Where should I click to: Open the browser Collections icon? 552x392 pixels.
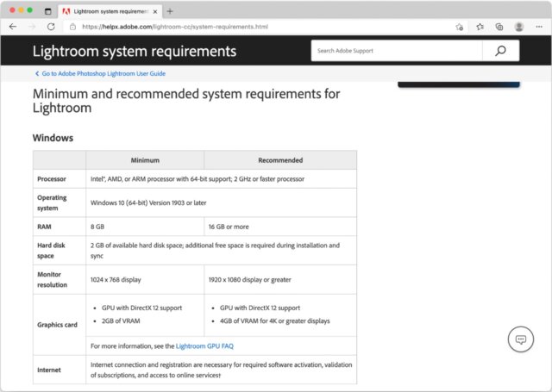pyautogui.click(x=499, y=27)
